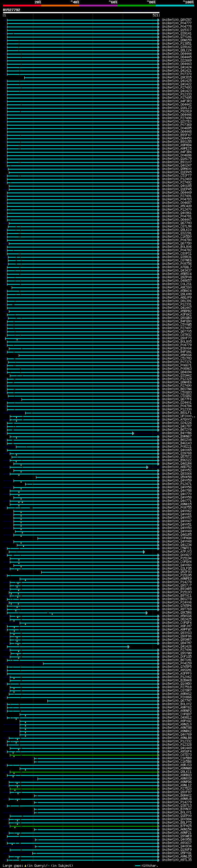Image resolution: width=197 pixels, height=868 pixels.
Task: Open the UniRef100_P27493 hit label
Action: click(177, 88)
